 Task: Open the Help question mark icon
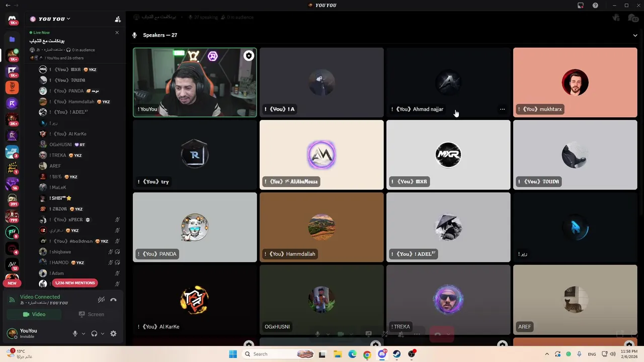coord(595,6)
